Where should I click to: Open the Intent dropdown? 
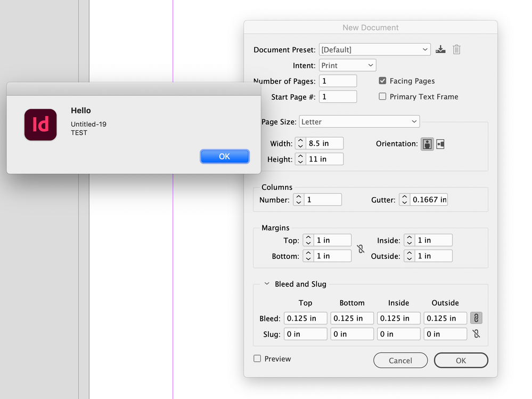point(348,66)
